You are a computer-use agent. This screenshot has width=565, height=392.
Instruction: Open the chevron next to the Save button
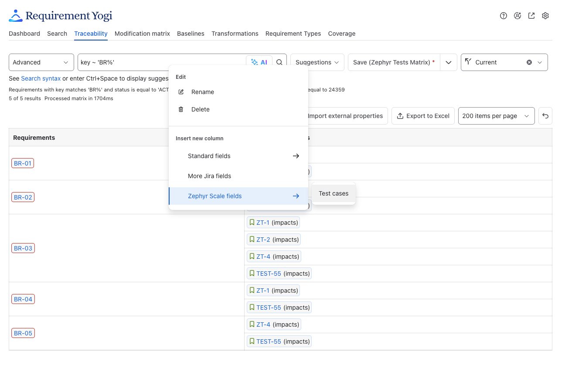[449, 62]
